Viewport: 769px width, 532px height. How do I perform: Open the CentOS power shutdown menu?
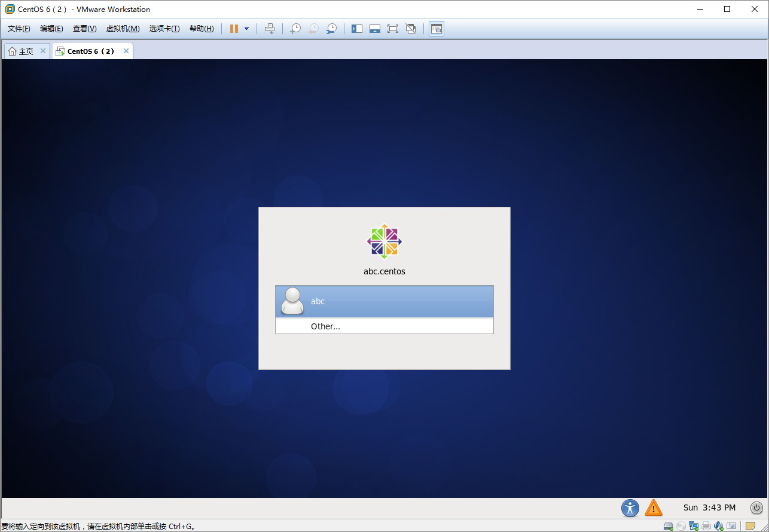[756, 508]
